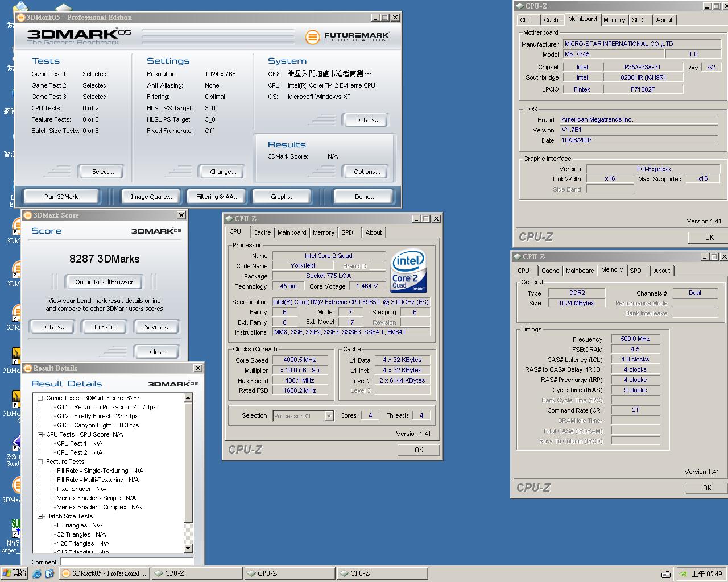The width and height of the screenshot is (728, 582).
Task: Select About tab in Memory CPU-Z window
Action: [x=662, y=271]
